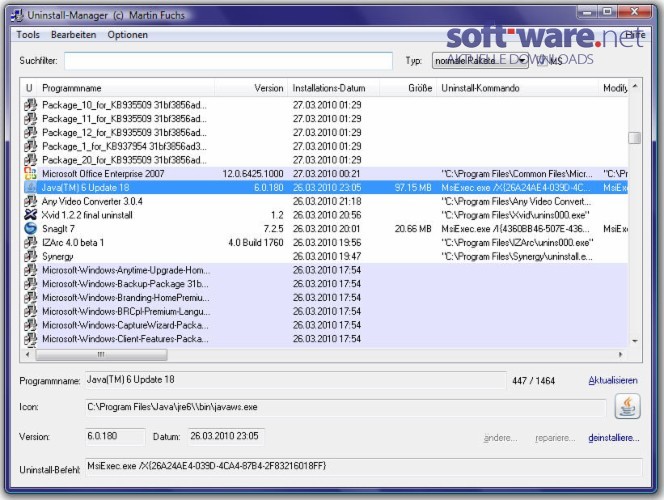Sort by the Programmname column header

[126, 88]
